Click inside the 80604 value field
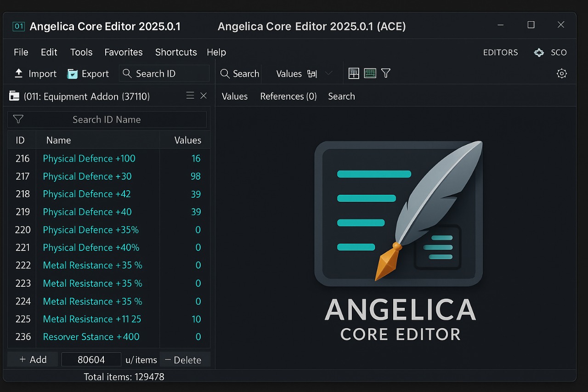The image size is (588, 392). (91, 359)
